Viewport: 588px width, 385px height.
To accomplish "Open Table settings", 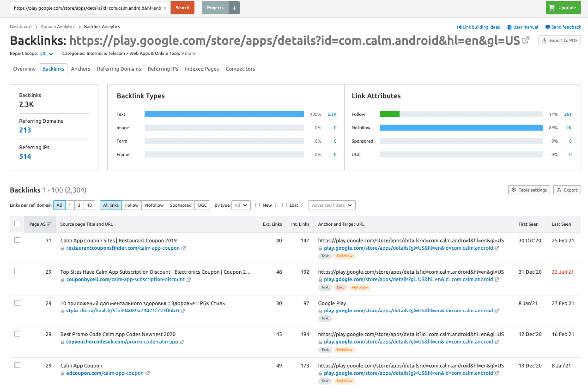I will 529,190.
